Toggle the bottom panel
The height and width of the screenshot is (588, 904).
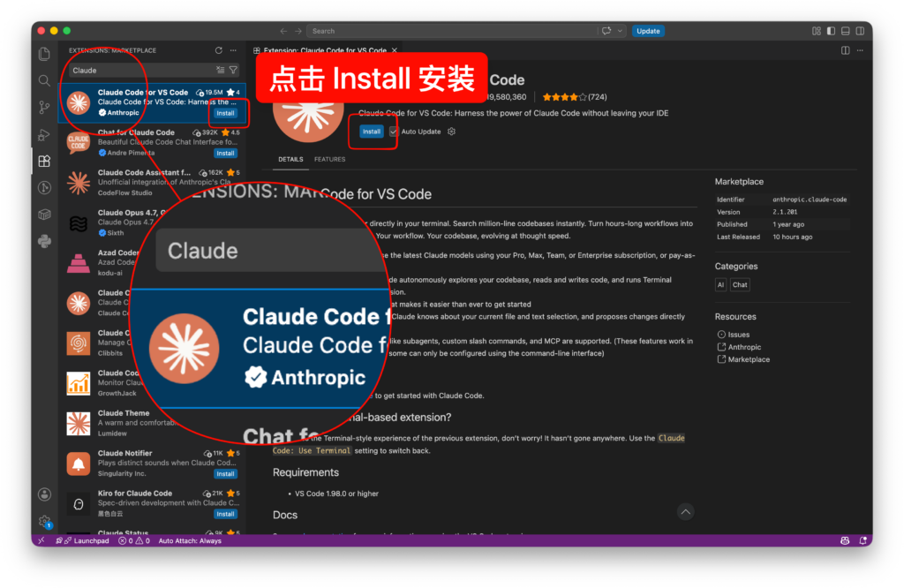[x=845, y=31]
